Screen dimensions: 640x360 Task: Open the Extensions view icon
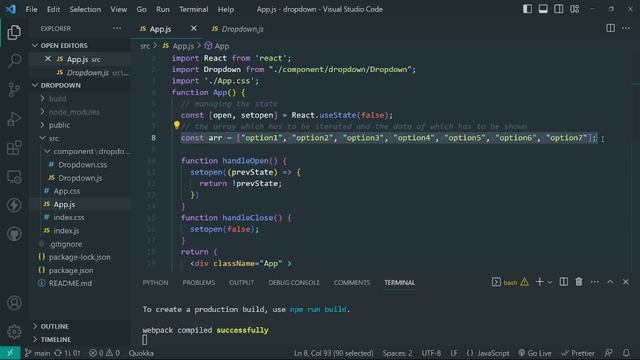pos(14,148)
